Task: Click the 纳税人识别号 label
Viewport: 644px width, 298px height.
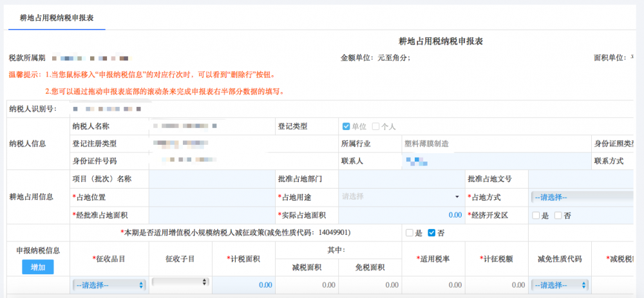Action: (32, 109)
